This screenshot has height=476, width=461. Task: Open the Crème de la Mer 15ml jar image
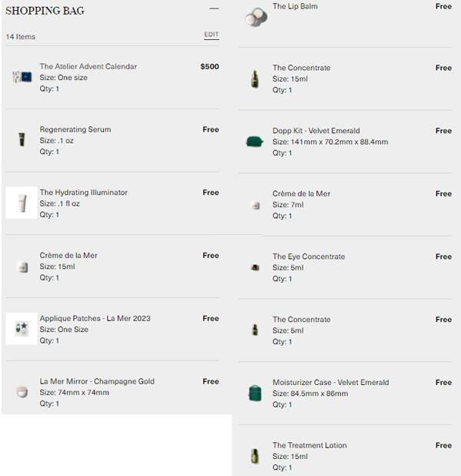[23, 267]
